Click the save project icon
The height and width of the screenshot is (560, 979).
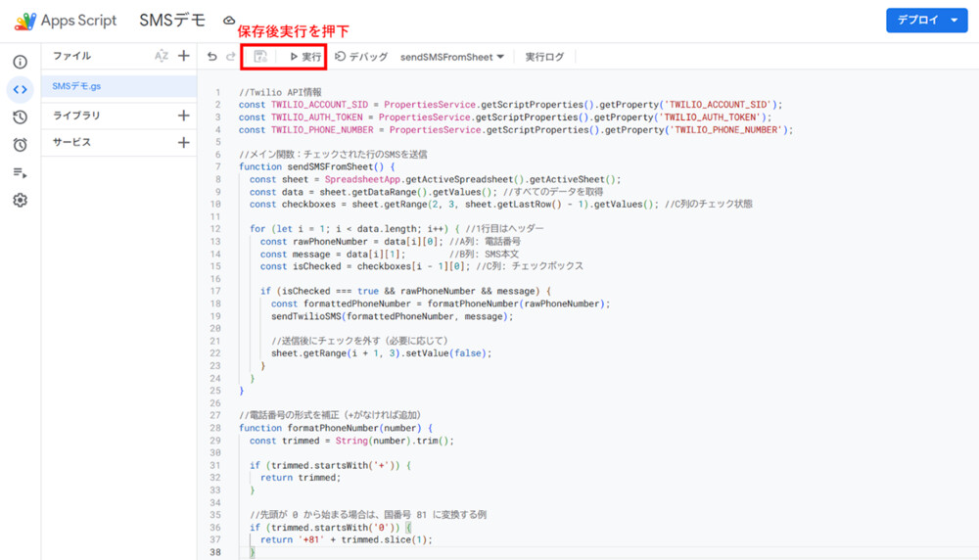tap(260, 57)
